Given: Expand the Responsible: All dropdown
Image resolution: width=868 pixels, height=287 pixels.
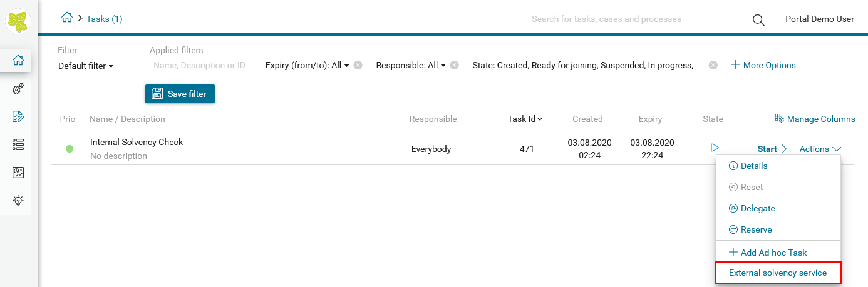Looking at the screenshot, I should [x=410, y=65].
